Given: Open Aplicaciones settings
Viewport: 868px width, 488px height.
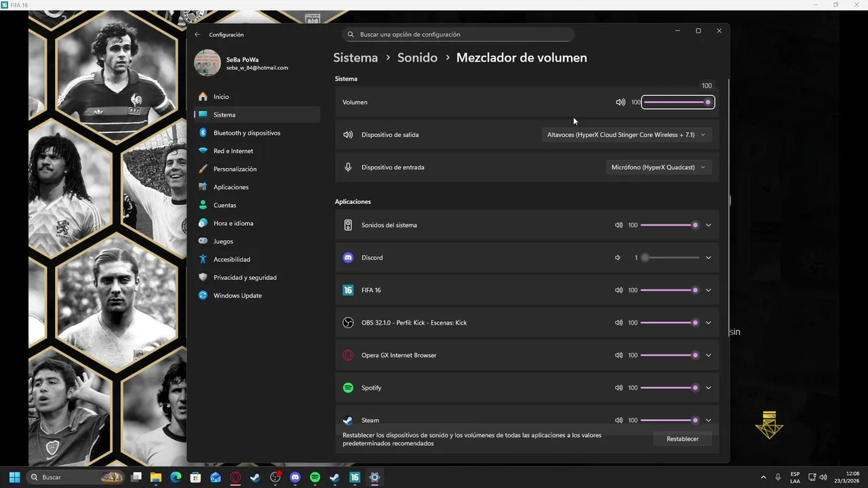Looking at the screenshot, I should pyautogui.click(x=256, y=187).
